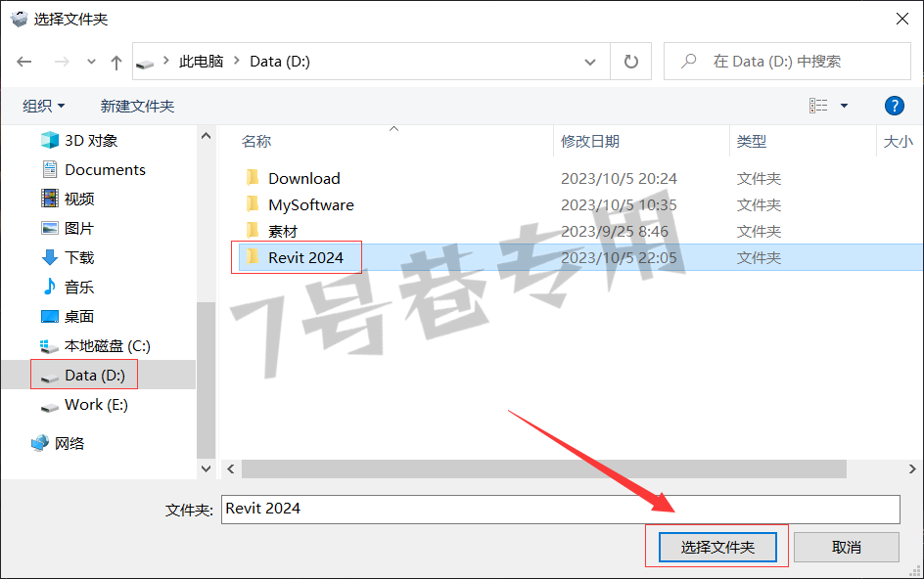
Task: Sort by 大小 column header
Action: click(x=899, y=142)
